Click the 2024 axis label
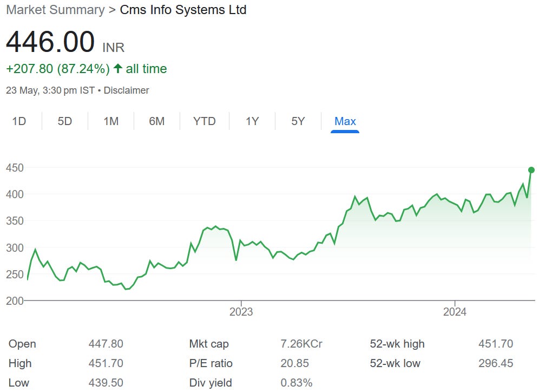This screenshot has width=539, height=392. click(455, 312)
